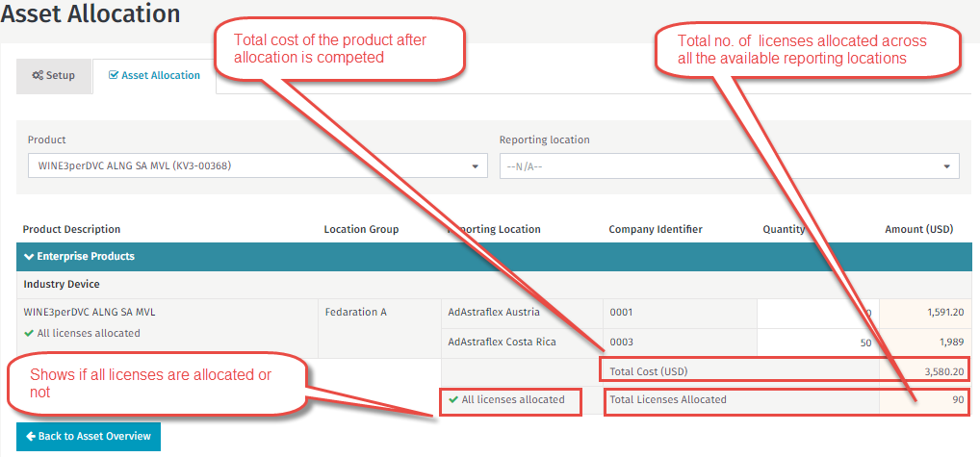Open the Reporting location dropdown
This screenshot has height=457, width=980.
[728, 166]
